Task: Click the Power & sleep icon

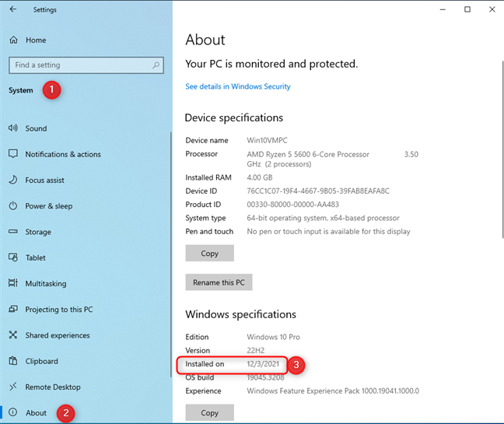Action: [13, 205]
